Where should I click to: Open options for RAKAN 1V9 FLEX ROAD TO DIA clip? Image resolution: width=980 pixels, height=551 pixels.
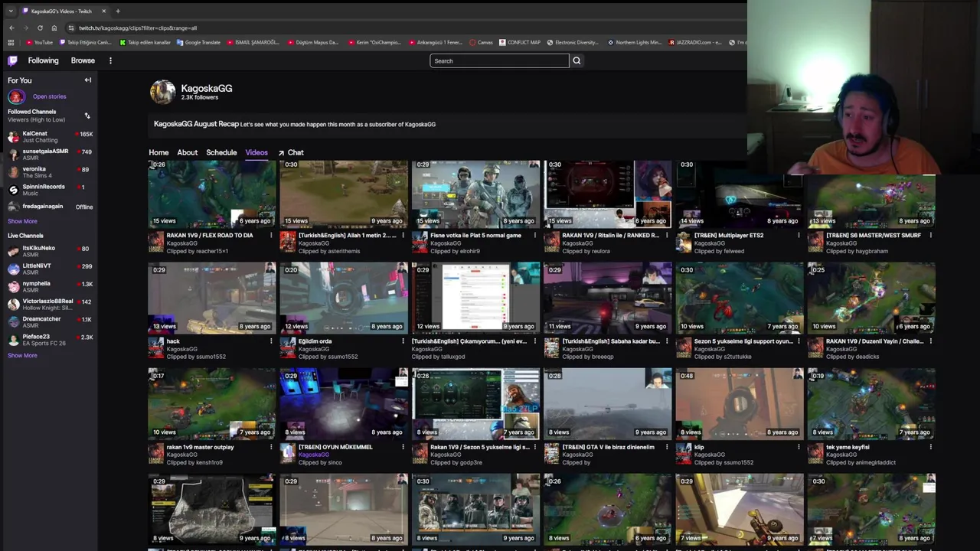[271, 235]
